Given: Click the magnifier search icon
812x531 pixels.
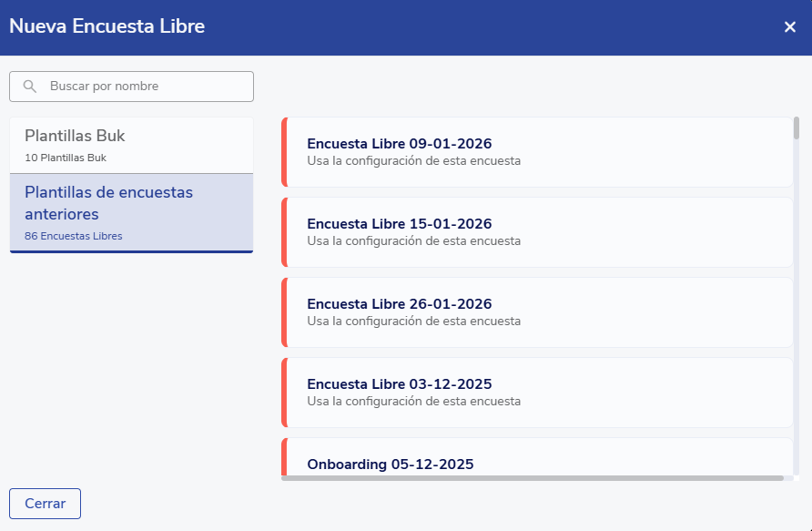Looking at the screenshot, I should coord(30,87).
